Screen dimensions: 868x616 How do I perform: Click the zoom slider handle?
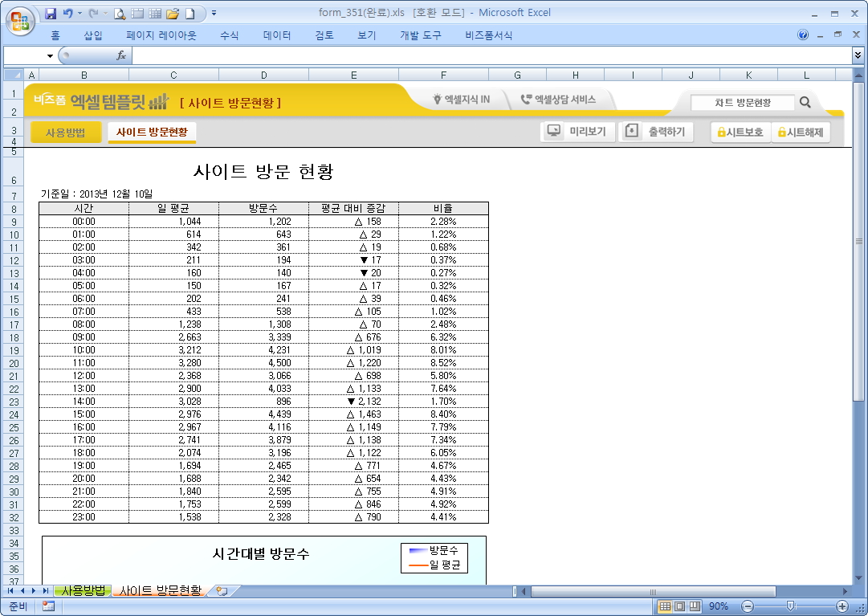791,606
